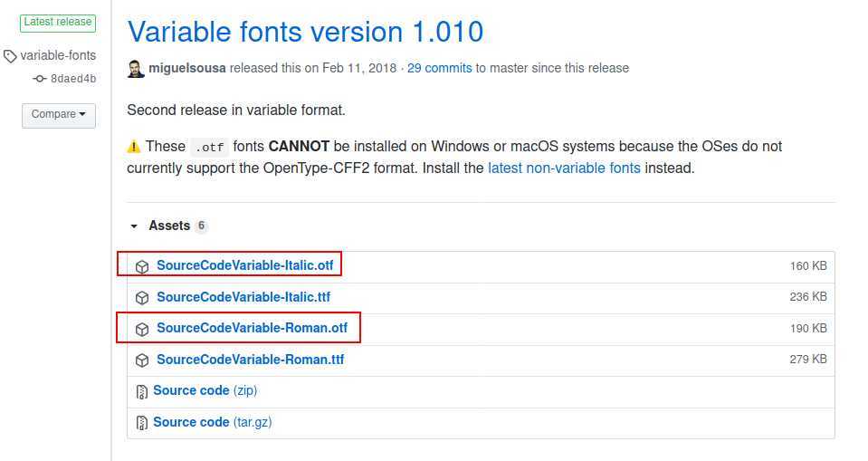The width and height of the screenshot is (868, 461).
Task: Click the variable-fonts tag name
Action: click(58, 55)
